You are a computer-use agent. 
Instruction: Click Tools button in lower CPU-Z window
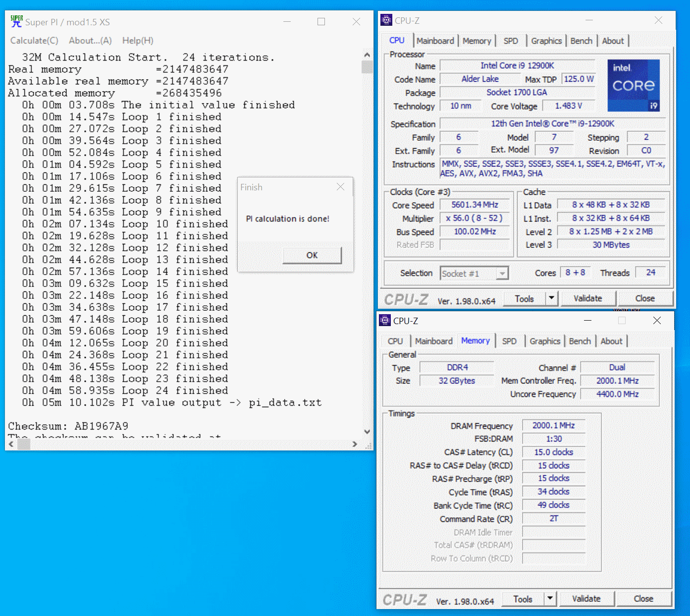[x=523, y=599]
